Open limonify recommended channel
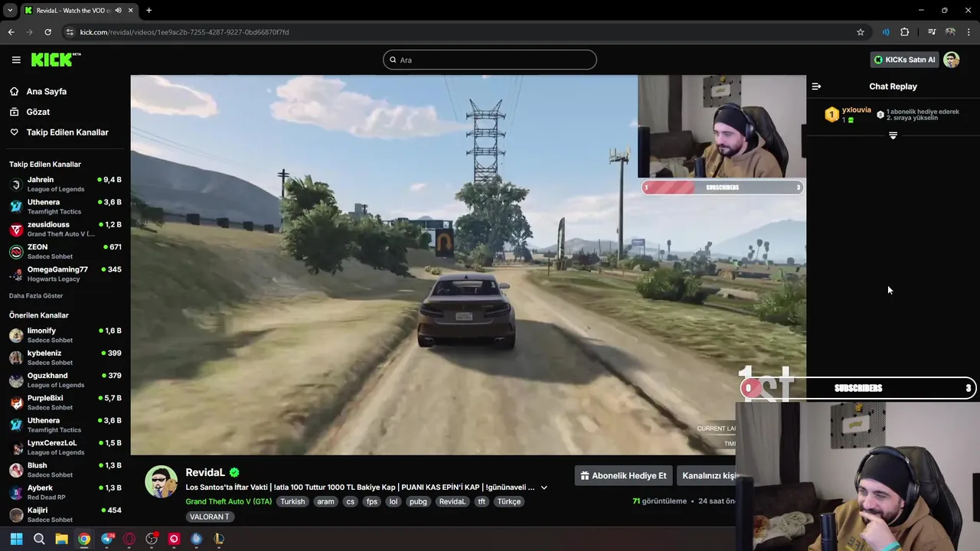Screen dimensions: 980x551 [x=65, y=335]
